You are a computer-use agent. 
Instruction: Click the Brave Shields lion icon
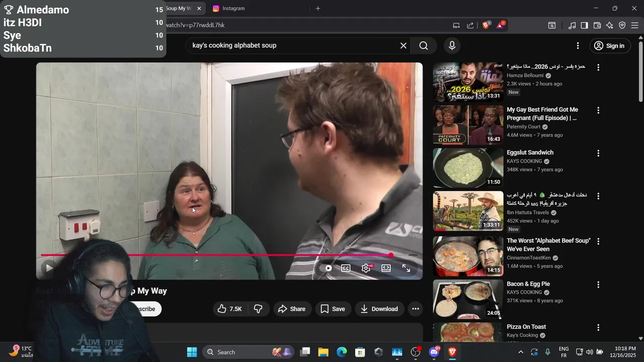[x=486, y=25]
